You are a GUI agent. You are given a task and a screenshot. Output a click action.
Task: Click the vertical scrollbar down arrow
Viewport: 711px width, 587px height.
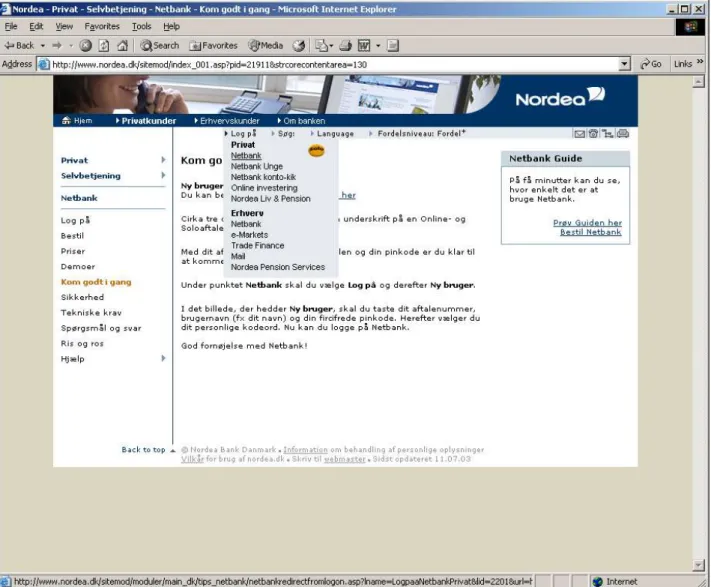tap(698, 565)
